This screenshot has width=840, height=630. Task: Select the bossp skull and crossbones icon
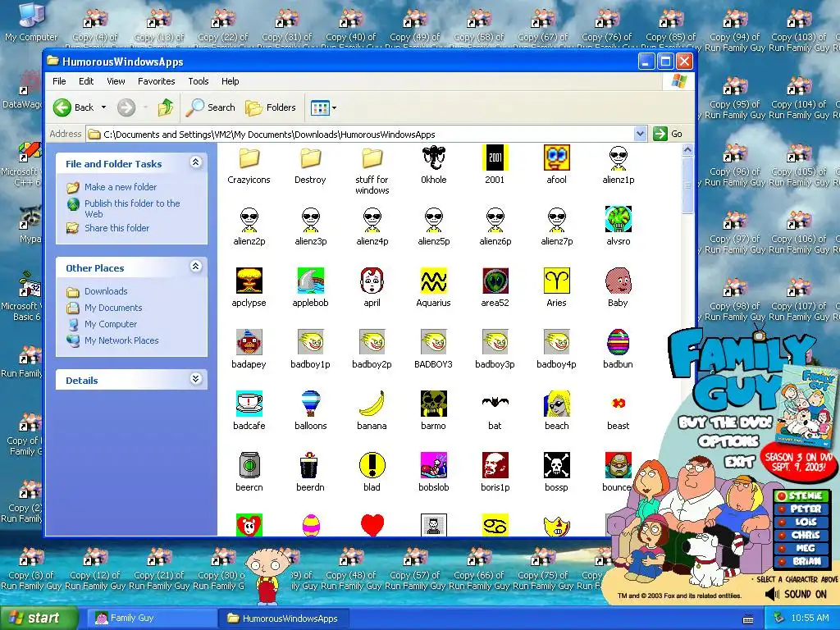557,465
